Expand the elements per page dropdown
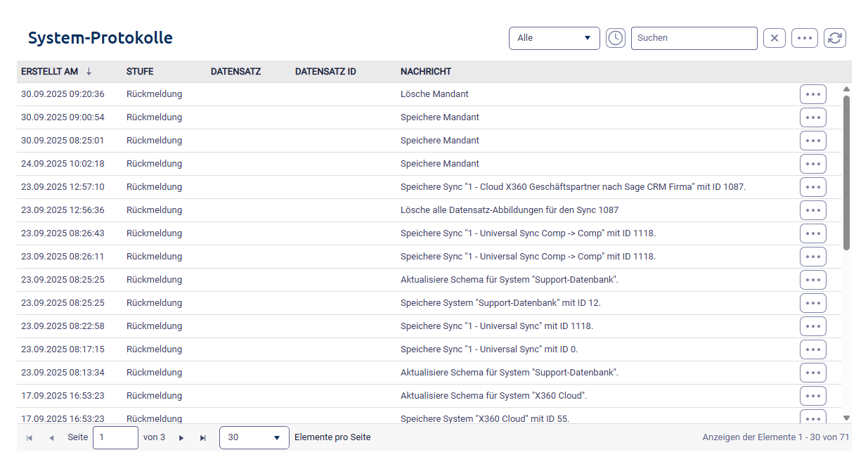868x469 pixels. pos(254,437)
